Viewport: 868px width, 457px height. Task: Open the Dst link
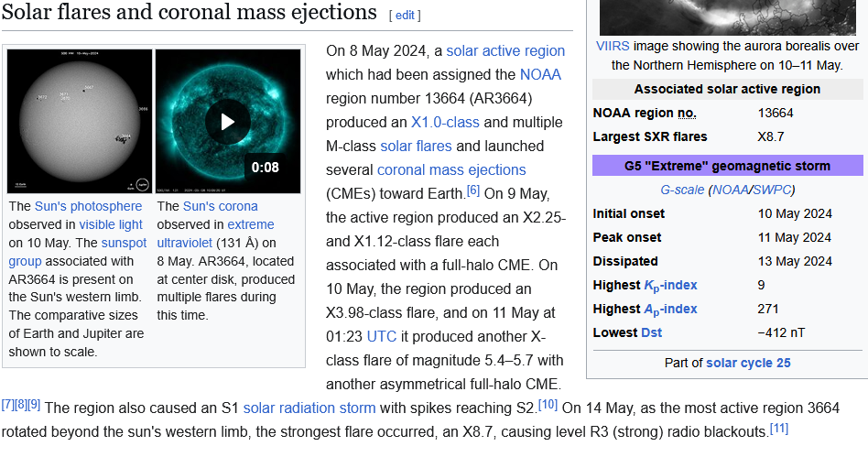point(652,333)
